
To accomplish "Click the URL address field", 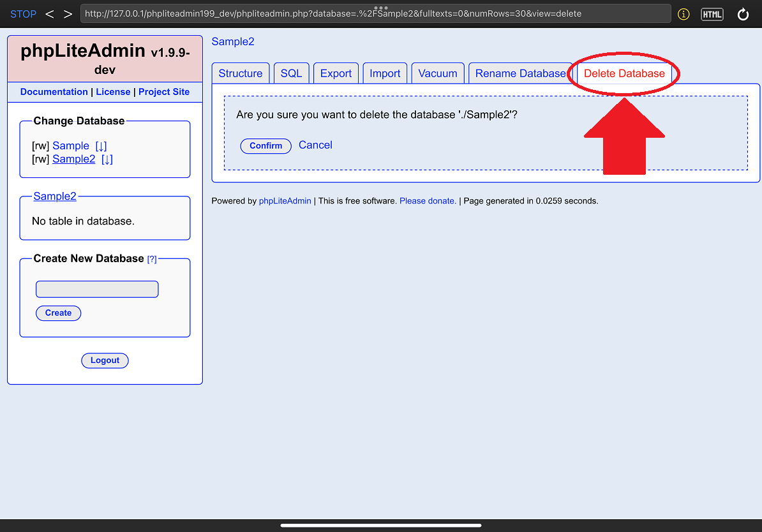I will [375, 13].
